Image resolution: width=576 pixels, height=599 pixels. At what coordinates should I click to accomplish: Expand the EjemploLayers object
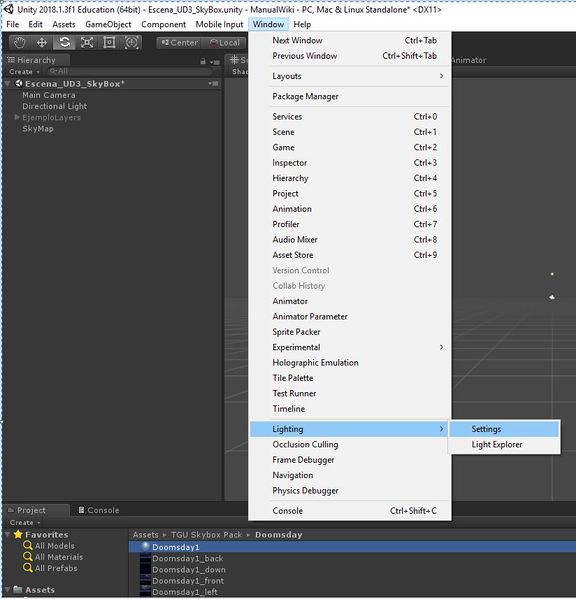pos(17,117)
